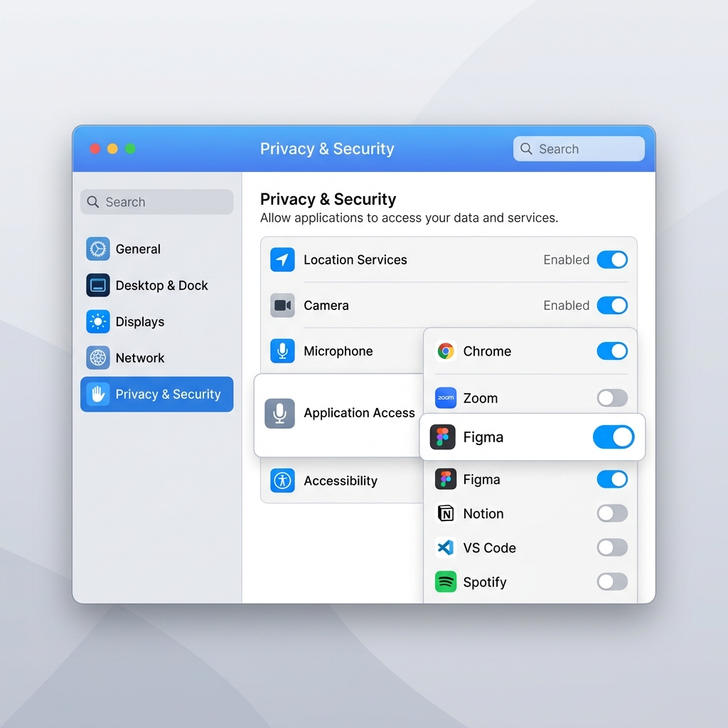
Task: Open the Location Services row
Action: click(x=449, y=259)
